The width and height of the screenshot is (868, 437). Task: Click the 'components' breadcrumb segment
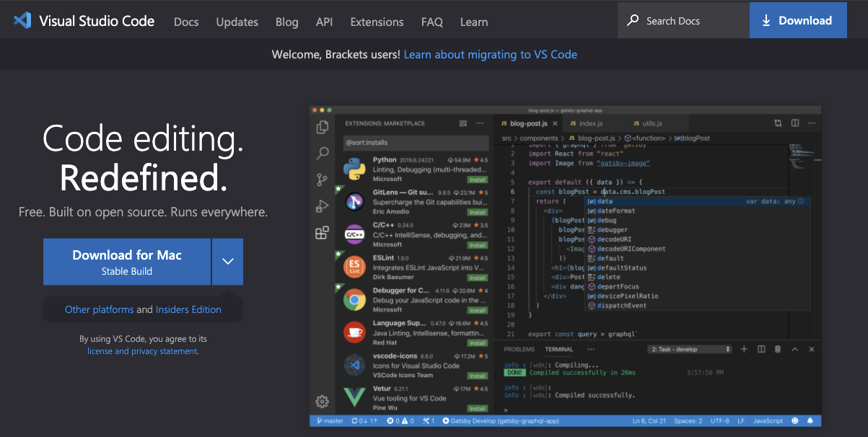tap(538, 138)
